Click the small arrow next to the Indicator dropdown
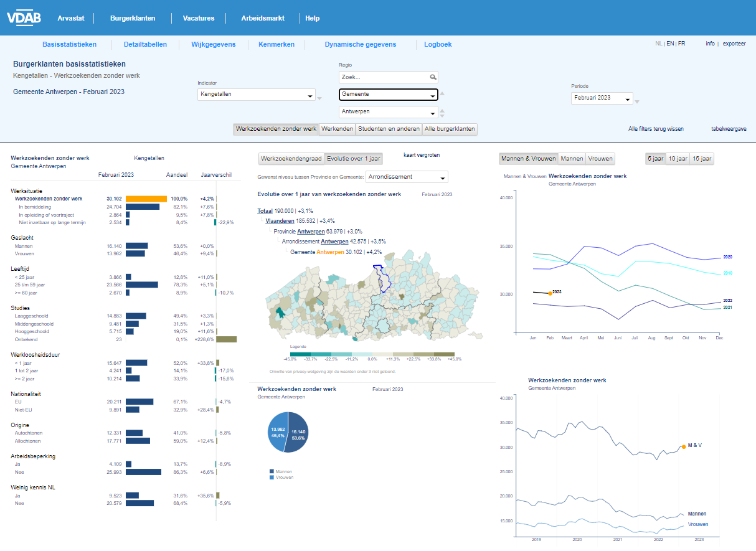This screenshot has height=551, width=756. pos(320,98)
